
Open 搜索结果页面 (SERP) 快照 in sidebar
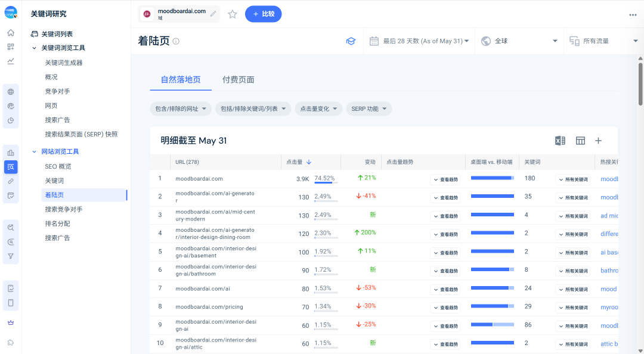coord(81,134)
